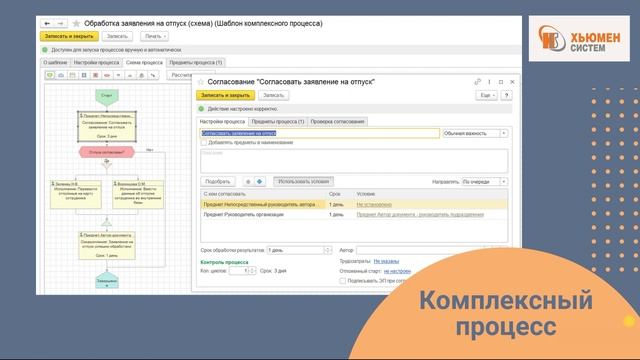Viewport: 640px width, 360px height.
Task: Adjust the Срок обработки результатов stepper
Action: pyautogui.click(x=328, y=250)
